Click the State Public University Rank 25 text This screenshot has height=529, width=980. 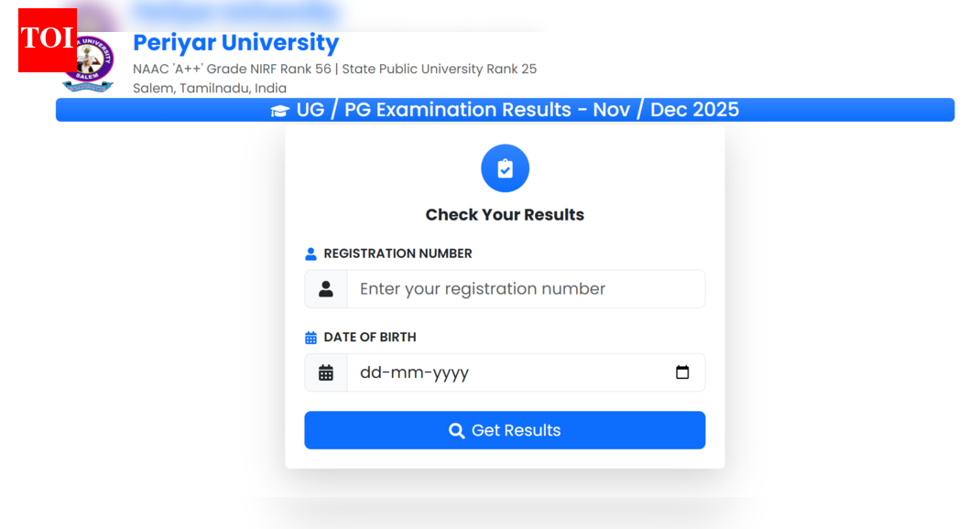coord(441,69)
